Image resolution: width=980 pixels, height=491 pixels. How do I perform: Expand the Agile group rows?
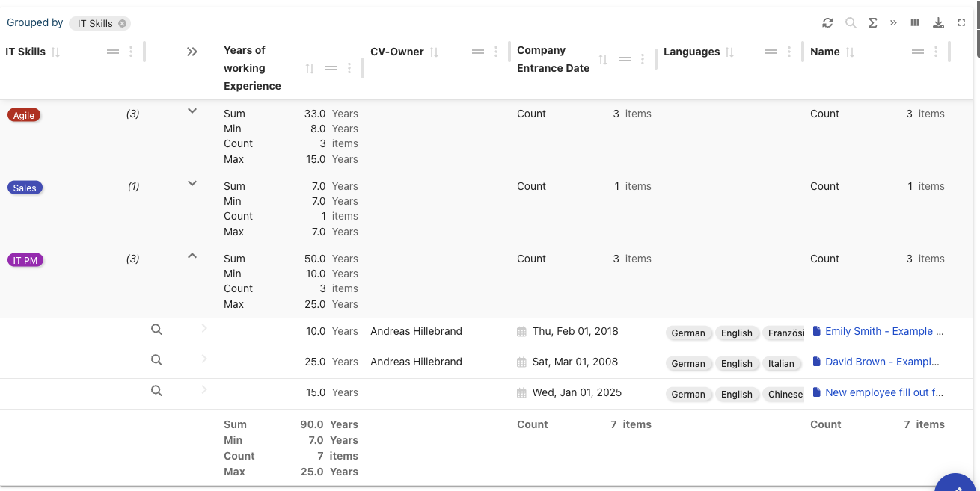pos(192,111)
